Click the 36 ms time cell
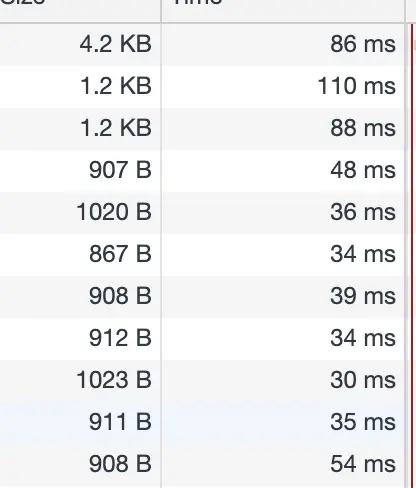Image resolution: width=416 pixels, height=488 pixels. (x=283, y=212)
